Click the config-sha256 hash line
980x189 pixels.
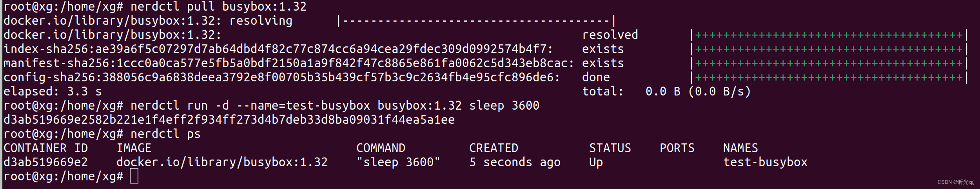[x=282, y=77]
